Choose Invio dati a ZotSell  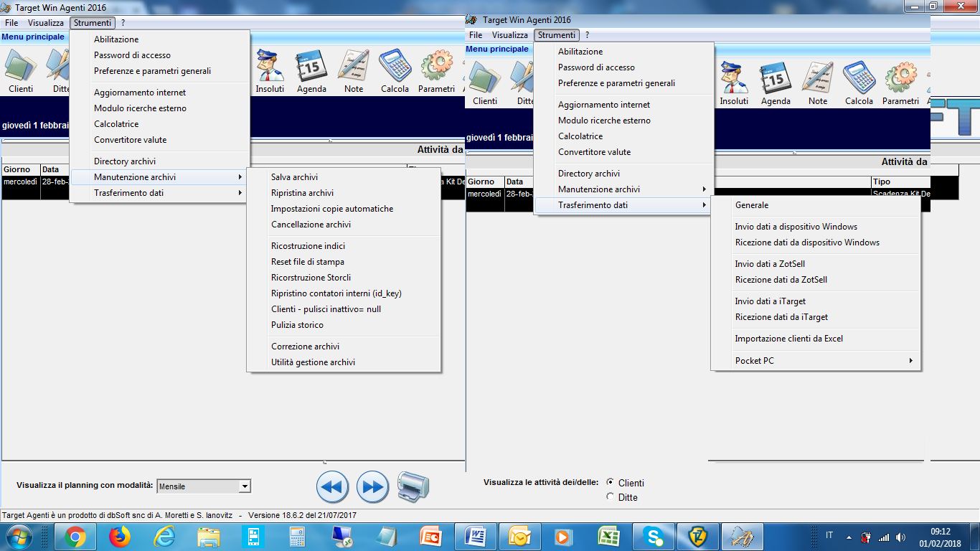click(x=816, y=264)
